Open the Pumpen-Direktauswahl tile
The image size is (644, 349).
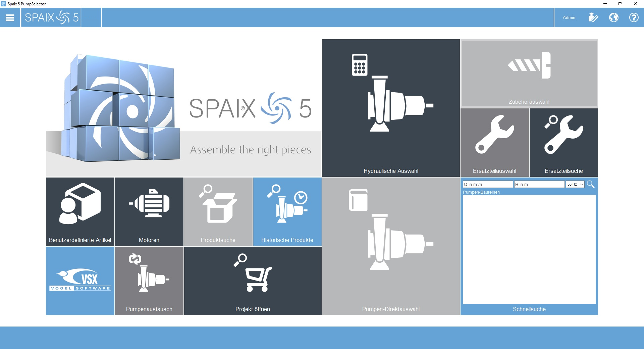click(x=391, y=246)
